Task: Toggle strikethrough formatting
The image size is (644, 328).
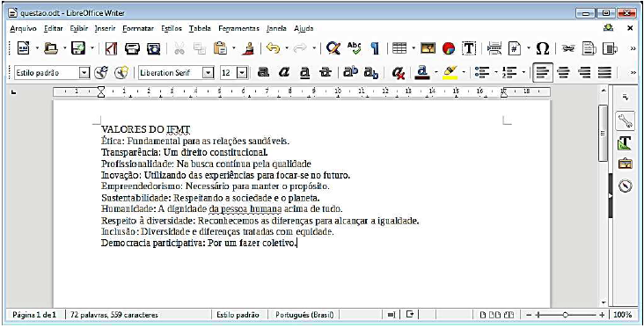Action: pyautogui.click(x=326, y=73)
